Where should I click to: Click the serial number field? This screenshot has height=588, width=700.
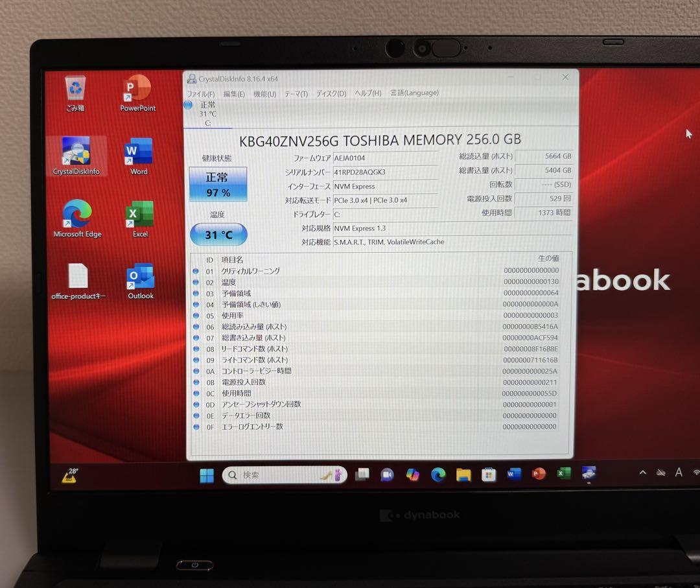point(385,172)
